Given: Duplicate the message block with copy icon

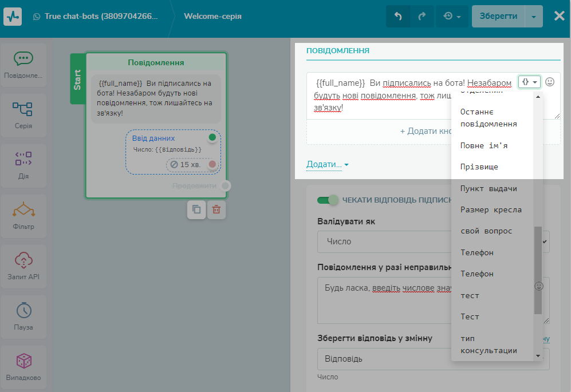Looking at the screenshot, I should pyautogui.click(x=196, y=209).
